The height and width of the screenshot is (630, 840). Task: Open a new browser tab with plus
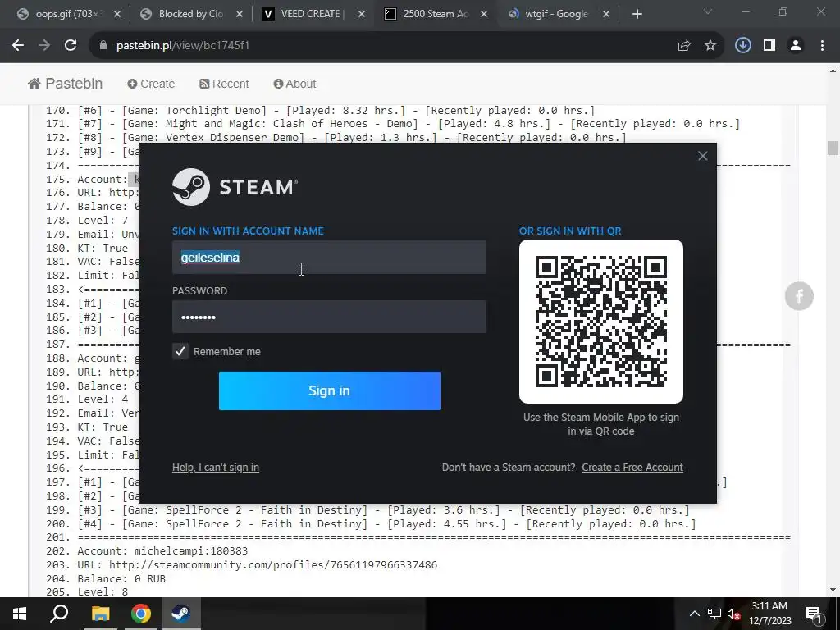[x=637, y=14]
